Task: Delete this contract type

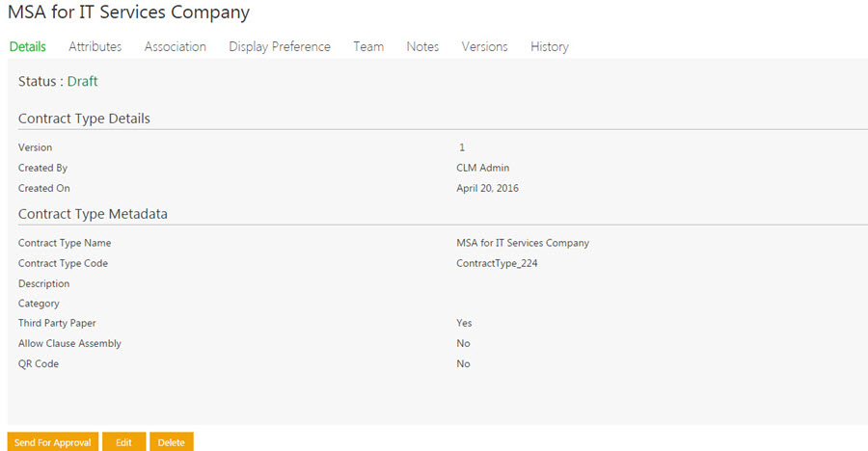Action: (x=171, y=442)
